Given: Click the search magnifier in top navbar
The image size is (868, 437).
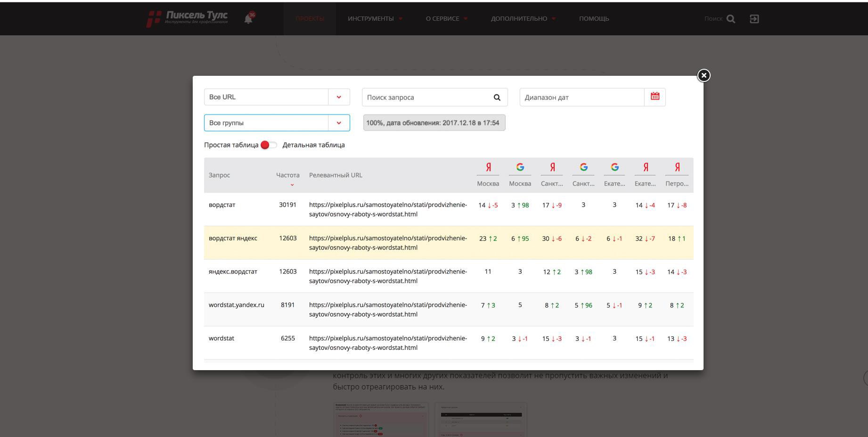Looking at the screenshot, I should pyautogui.click(x=731, y=19).
